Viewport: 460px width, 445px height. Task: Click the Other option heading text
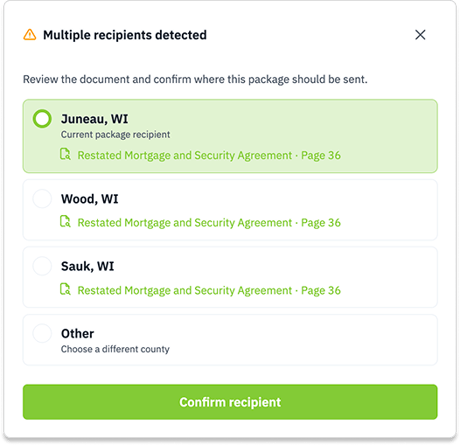coord(77,334)
